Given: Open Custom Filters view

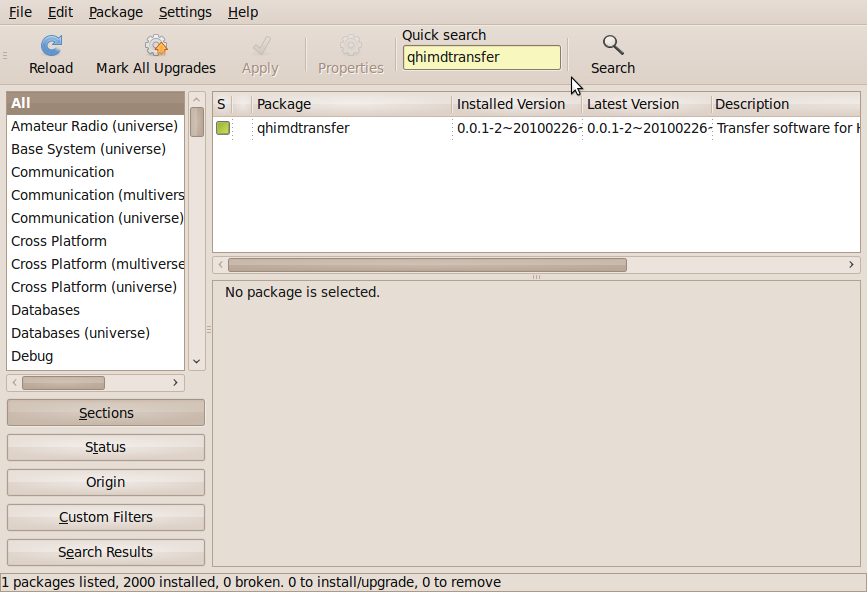Looking at the screenshot, I should 105,518.
